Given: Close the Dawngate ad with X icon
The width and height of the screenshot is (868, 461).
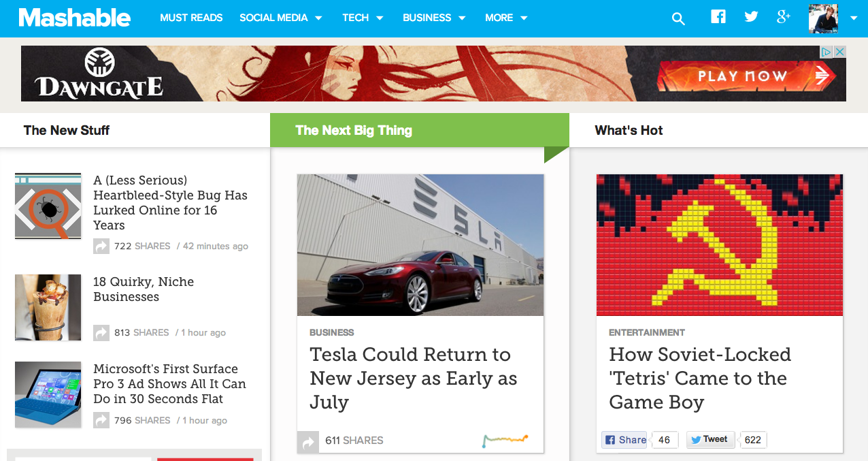Looking at the screenshot, I should pyautogui.click(x=840, y=52).
